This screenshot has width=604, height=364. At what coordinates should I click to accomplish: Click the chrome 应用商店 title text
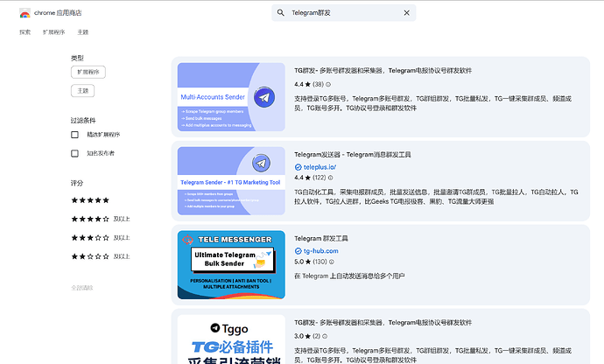coord(58,13)
